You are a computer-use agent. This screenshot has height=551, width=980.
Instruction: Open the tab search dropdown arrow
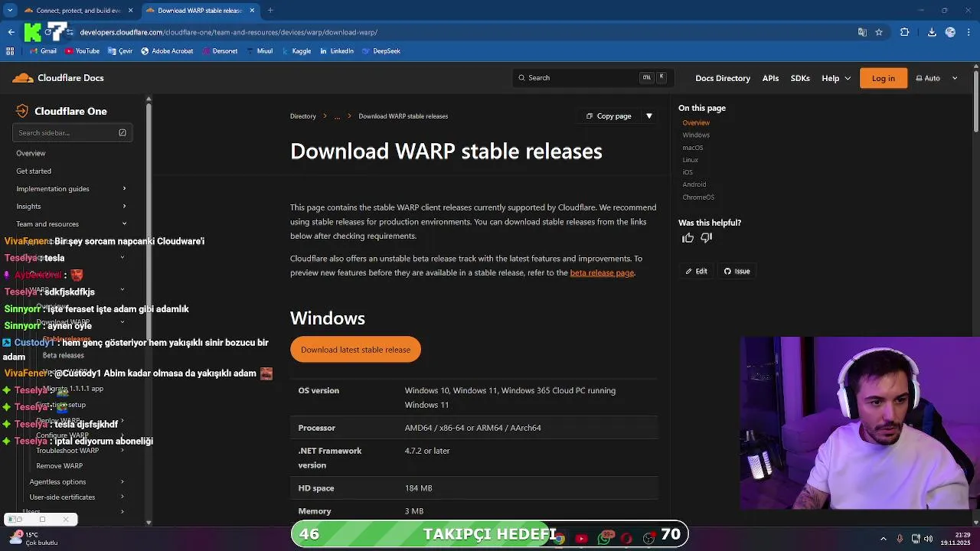click(10, 11)
